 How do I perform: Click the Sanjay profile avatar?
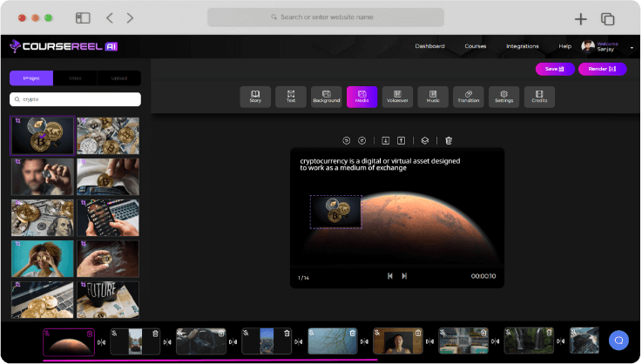(x=588, y=46)
